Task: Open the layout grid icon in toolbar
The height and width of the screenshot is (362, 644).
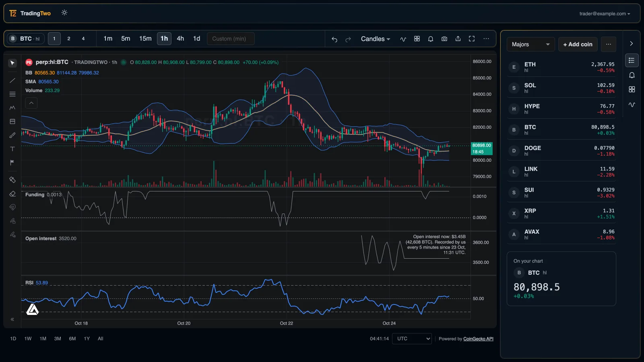Action: coord(417,39)
